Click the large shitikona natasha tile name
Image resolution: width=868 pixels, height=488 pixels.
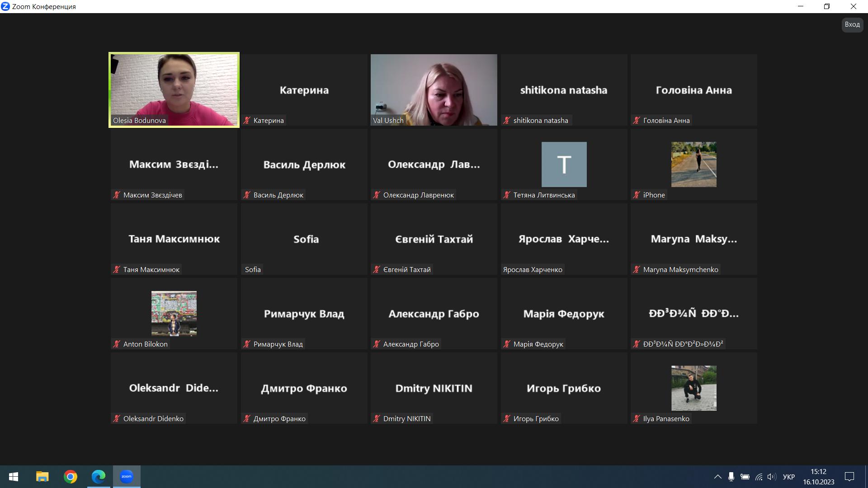pyautogui.click(x=564, y=90)
